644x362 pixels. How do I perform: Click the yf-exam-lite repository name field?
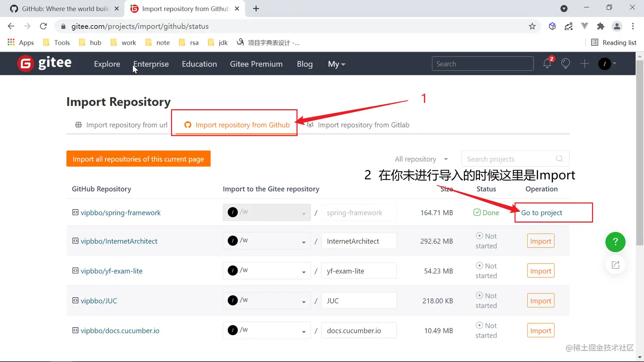359,271
